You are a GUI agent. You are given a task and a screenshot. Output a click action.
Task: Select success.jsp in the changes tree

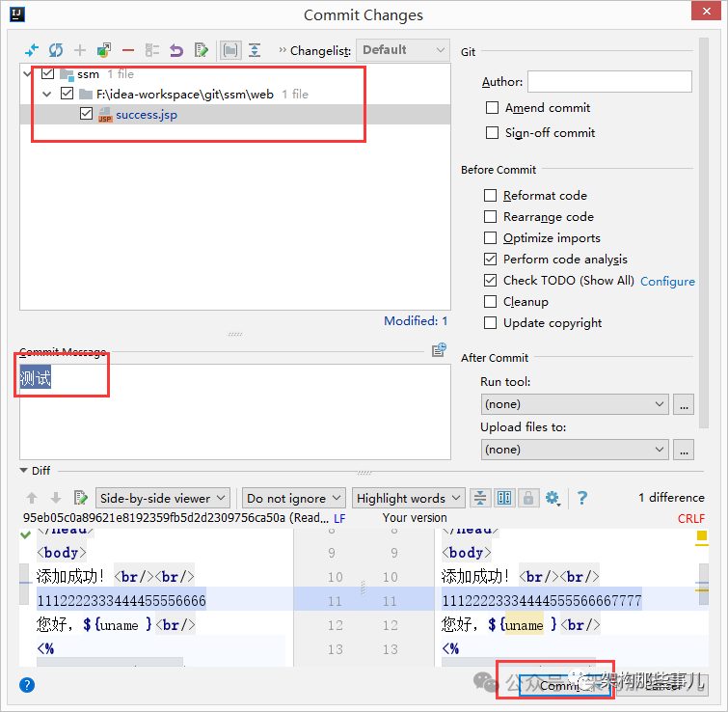coord(146,115)
